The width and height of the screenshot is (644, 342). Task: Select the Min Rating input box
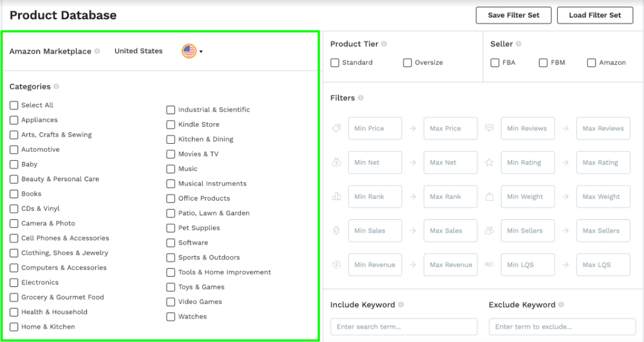[x=528, y=163]
